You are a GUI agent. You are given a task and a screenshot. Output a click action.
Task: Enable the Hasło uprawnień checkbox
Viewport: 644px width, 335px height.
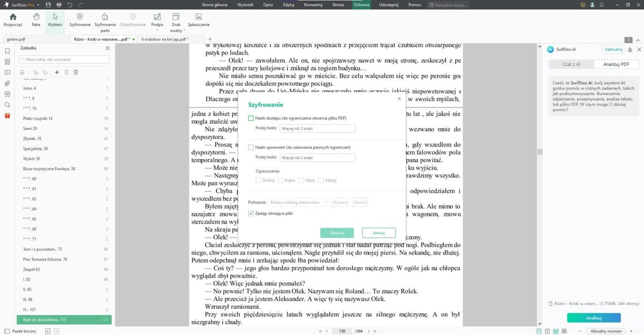click(251, 147)
